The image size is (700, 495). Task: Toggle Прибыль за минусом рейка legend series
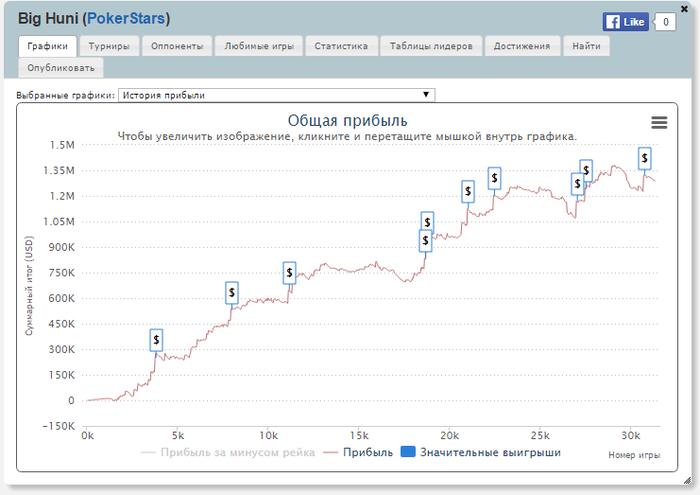[x=228, y=452]
